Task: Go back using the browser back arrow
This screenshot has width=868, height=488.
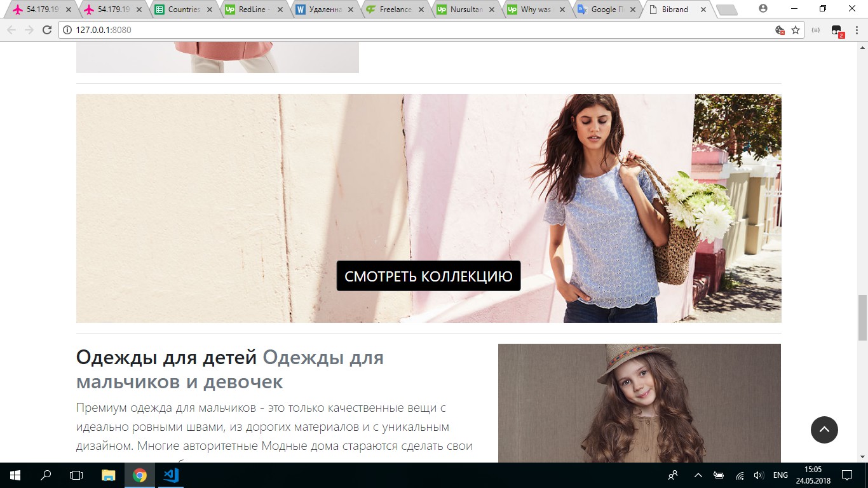Action: 11,30
